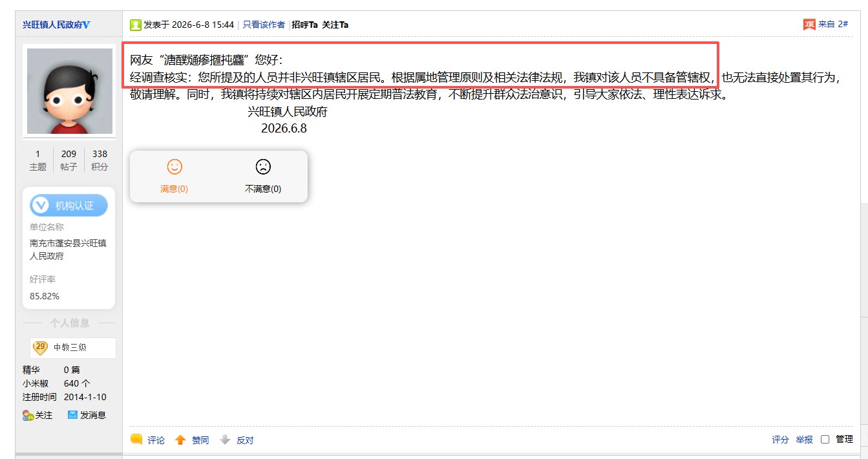The height and width of the screenshot is (459, 868).
Task: Click the yellow 评论 speech bubble icon
Action: [136, 440]
